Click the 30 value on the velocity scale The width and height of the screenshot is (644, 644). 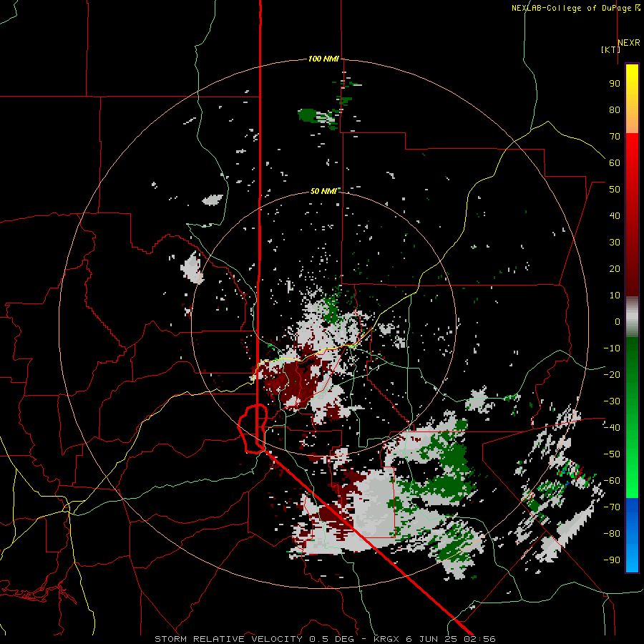(x=615, y=243)
